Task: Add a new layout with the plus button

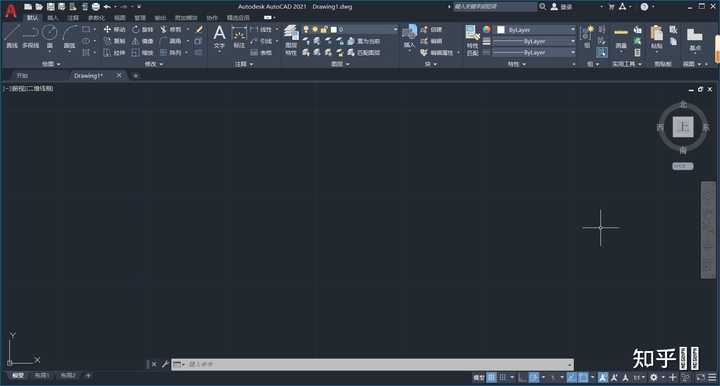Action: pyautogui.click(x=88, y=375)
